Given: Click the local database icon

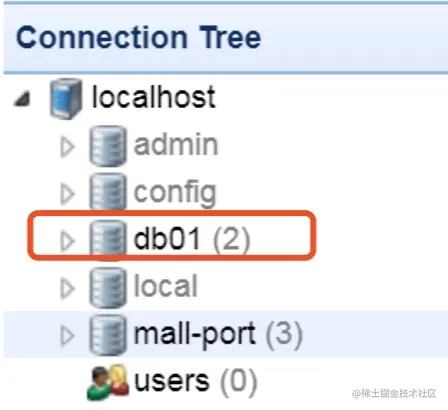Looking at the screenshot, I should click(108, 287).
